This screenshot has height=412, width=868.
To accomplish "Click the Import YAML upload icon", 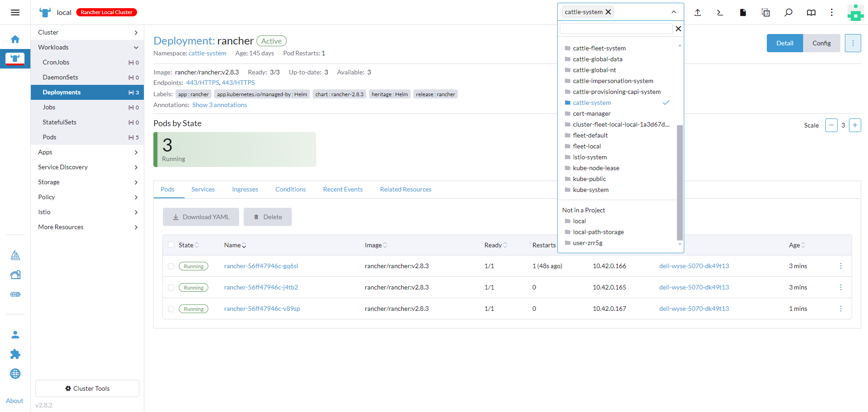I will point(698,13).
